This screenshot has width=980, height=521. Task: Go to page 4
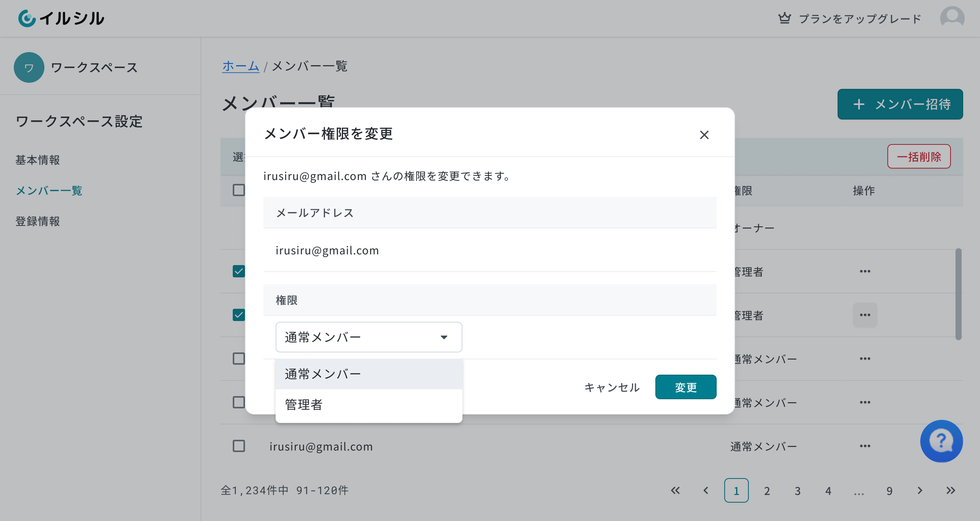[828, 490]
